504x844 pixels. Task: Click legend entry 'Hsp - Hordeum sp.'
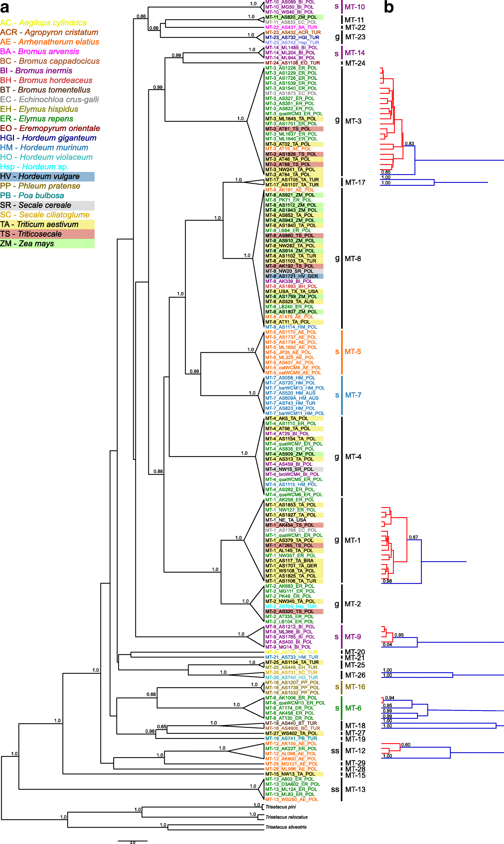tap(34, 167)
